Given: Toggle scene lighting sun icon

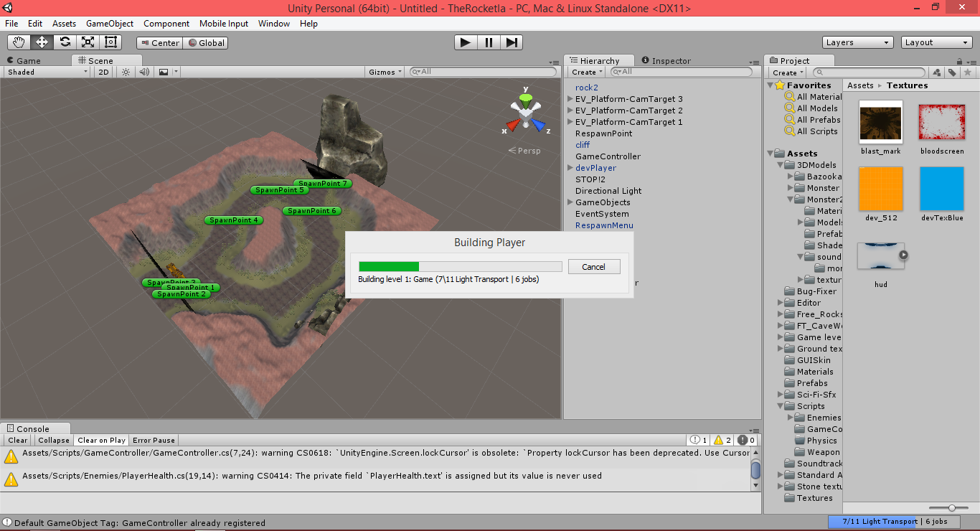Looking at the screenshot, I should click(x=126, y=72).
